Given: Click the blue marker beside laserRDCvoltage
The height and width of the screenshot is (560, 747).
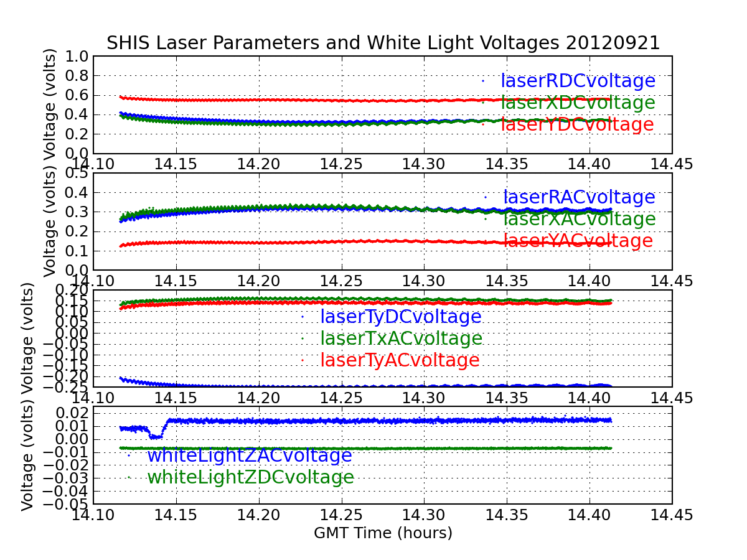Looking at the screenshot, I should click(482, 80).
